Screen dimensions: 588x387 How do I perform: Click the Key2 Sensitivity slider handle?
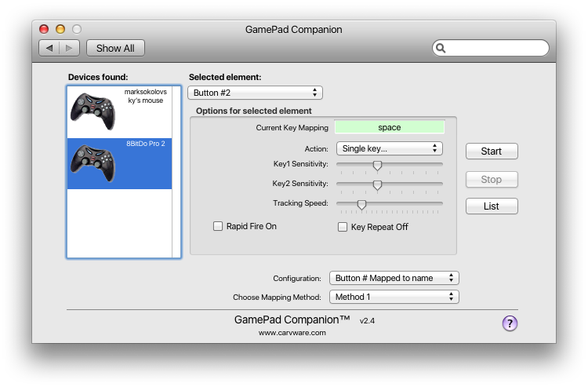377,185
